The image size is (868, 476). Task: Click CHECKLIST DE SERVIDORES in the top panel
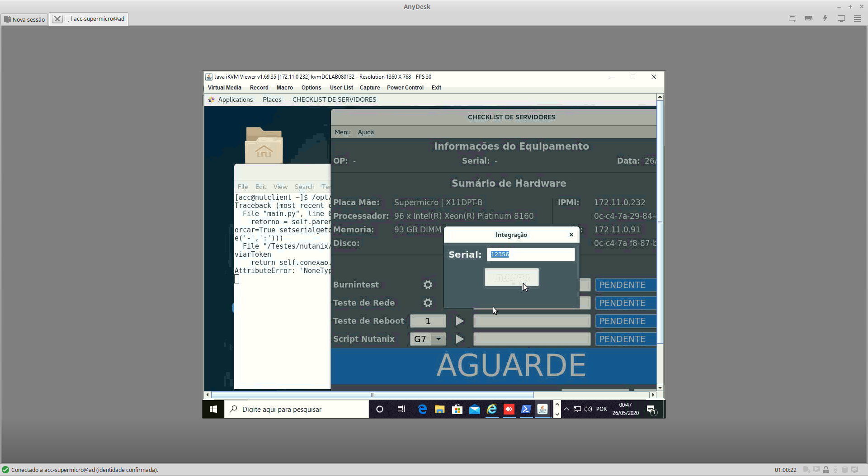334,99
